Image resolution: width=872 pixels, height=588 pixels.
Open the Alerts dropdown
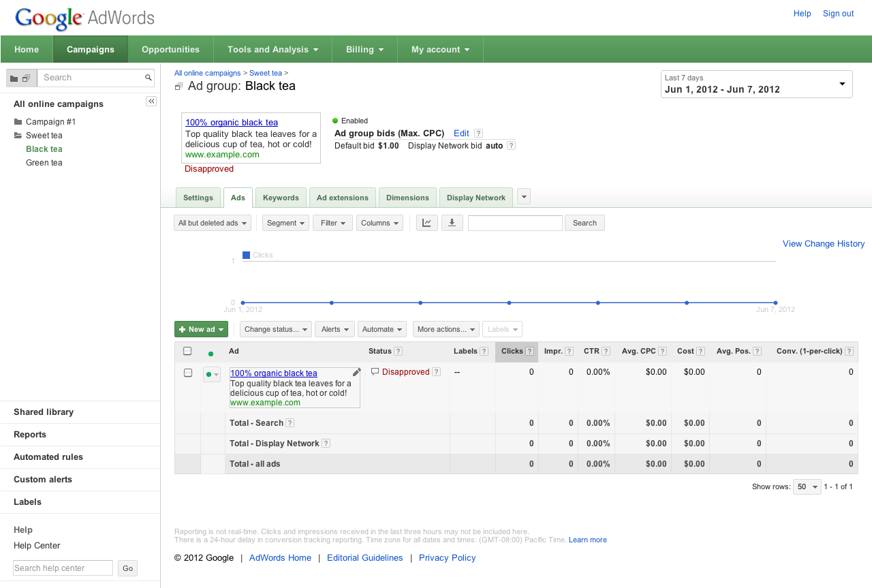334,329
